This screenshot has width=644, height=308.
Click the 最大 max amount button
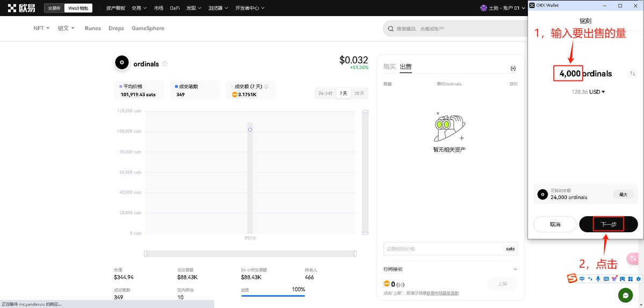tap(623, 194)
